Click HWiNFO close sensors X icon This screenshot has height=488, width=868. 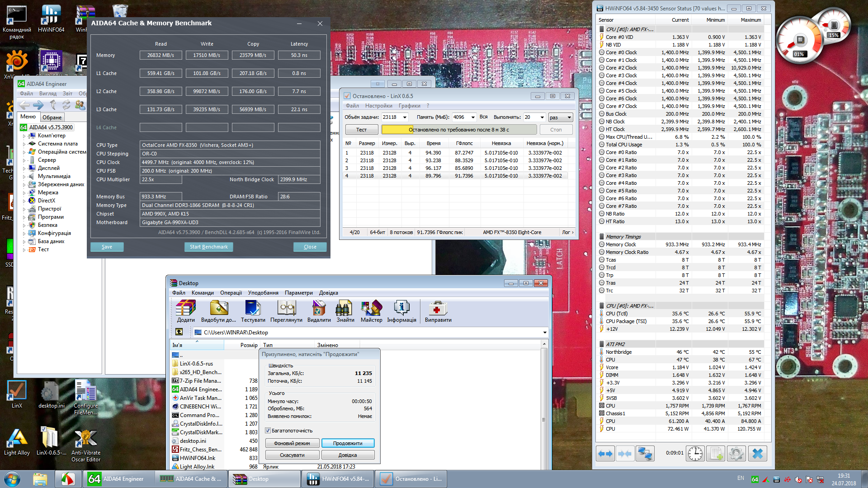[758, 453]
